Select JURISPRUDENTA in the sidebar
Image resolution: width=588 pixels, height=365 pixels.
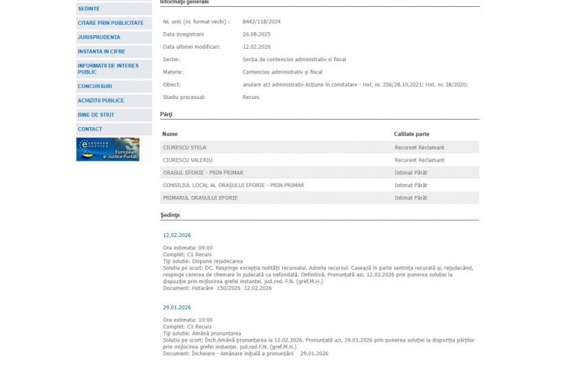click(x=99, y=38)
